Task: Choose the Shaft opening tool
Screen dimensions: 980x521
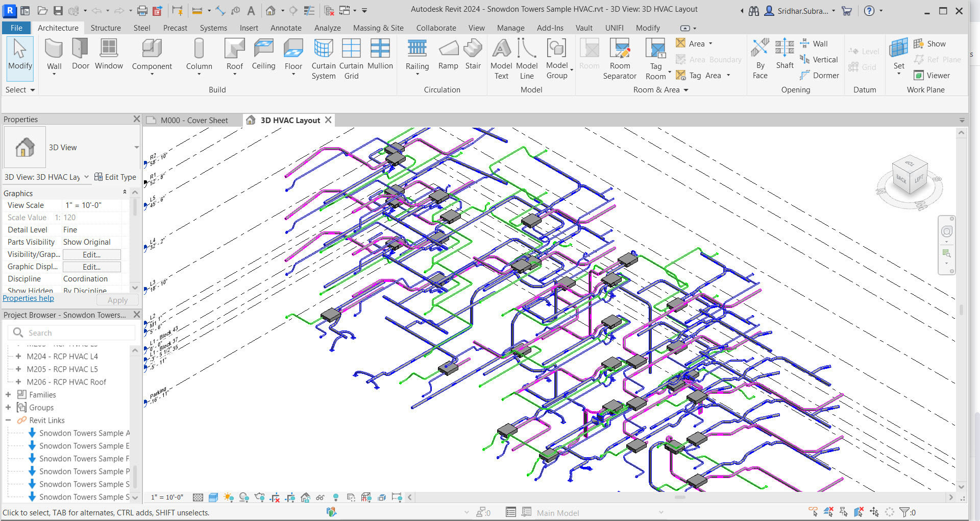Action: point(785,54)
